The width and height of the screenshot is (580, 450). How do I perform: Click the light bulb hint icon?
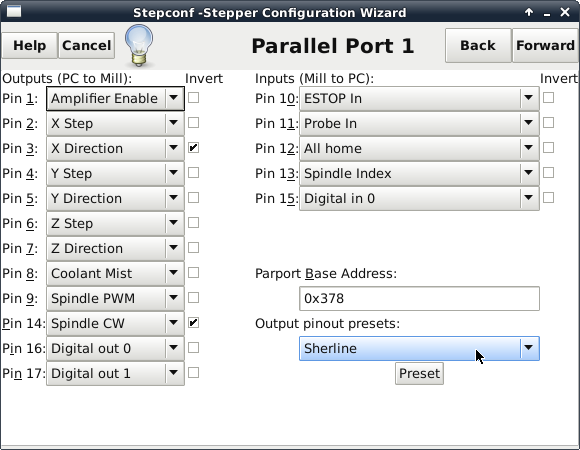[139, 45]
